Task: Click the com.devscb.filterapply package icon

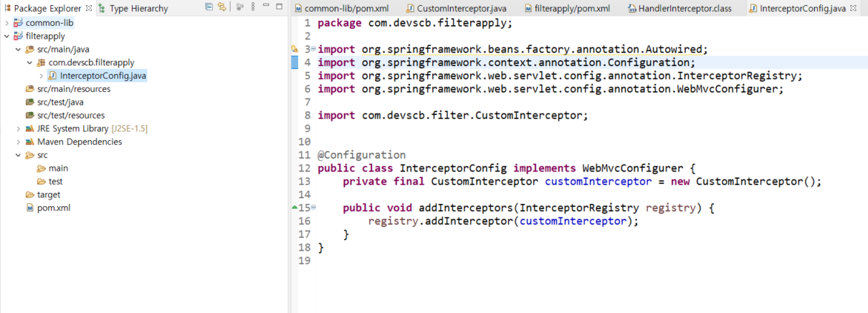Action: (x=41, y=62)
